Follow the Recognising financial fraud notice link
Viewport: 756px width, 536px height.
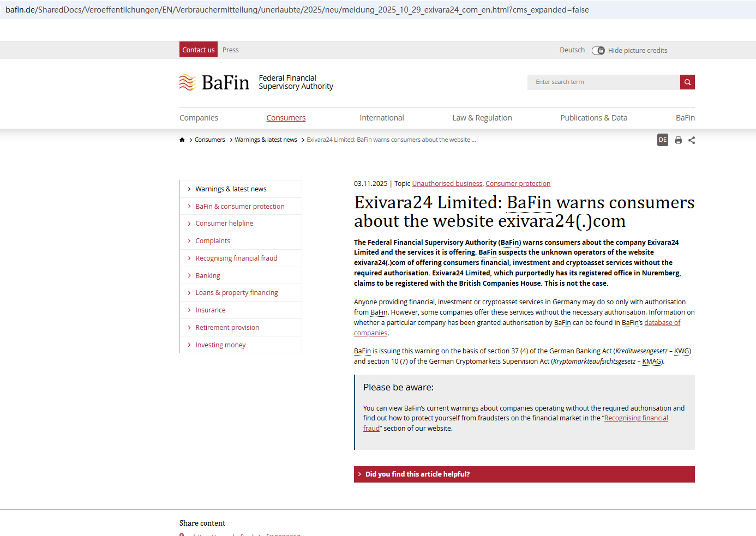point(636,418)
